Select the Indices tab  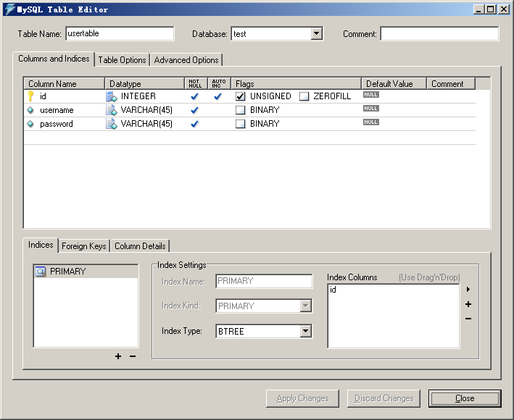pyautogui.click(x=41, y=245)
